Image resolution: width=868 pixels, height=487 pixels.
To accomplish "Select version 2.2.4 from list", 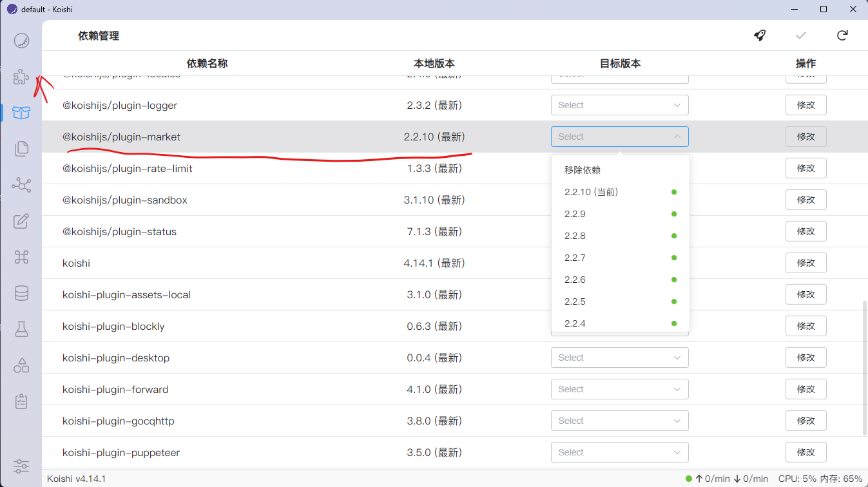I will (621, 322).
